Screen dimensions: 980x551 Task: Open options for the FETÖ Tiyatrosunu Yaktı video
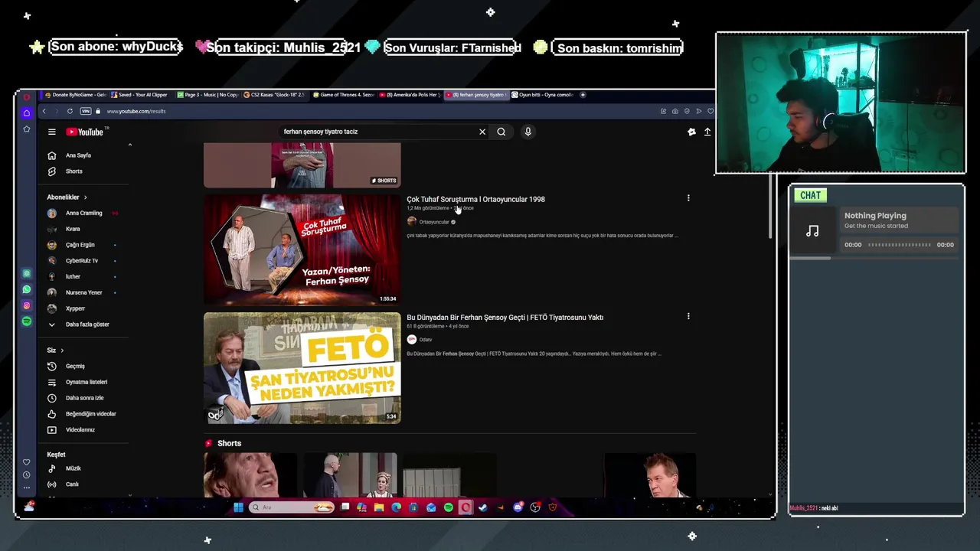pyautogui.click(x=688, y=316)
